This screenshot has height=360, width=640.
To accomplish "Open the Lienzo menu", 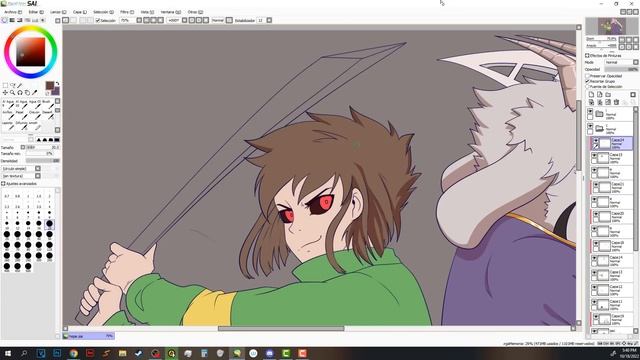I will [x=58, y=12].
